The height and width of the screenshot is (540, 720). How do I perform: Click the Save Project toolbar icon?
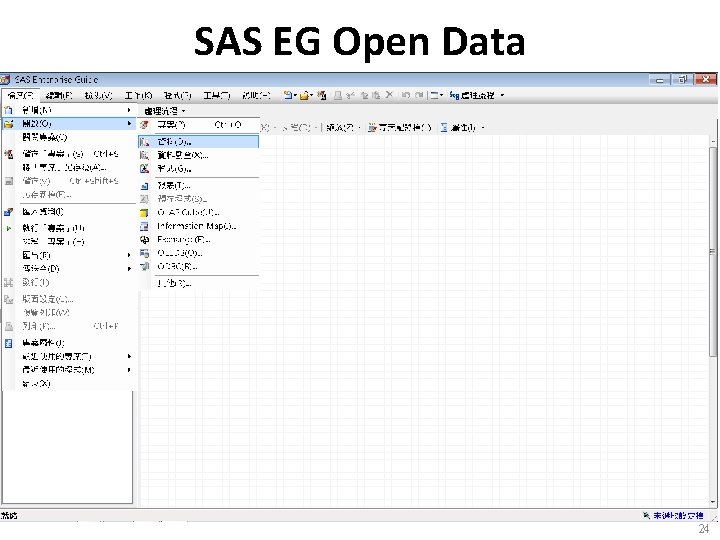tap(321, 95)
